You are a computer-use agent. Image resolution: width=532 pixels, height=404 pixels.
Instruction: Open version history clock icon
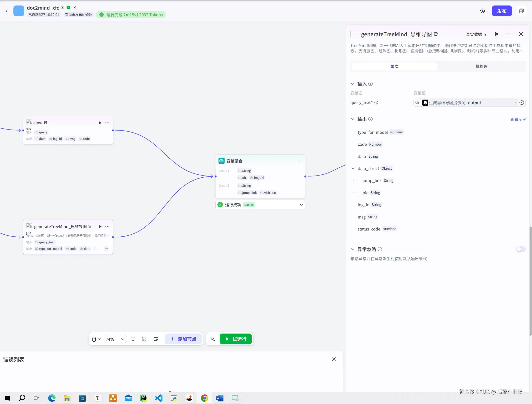[482, 11]
